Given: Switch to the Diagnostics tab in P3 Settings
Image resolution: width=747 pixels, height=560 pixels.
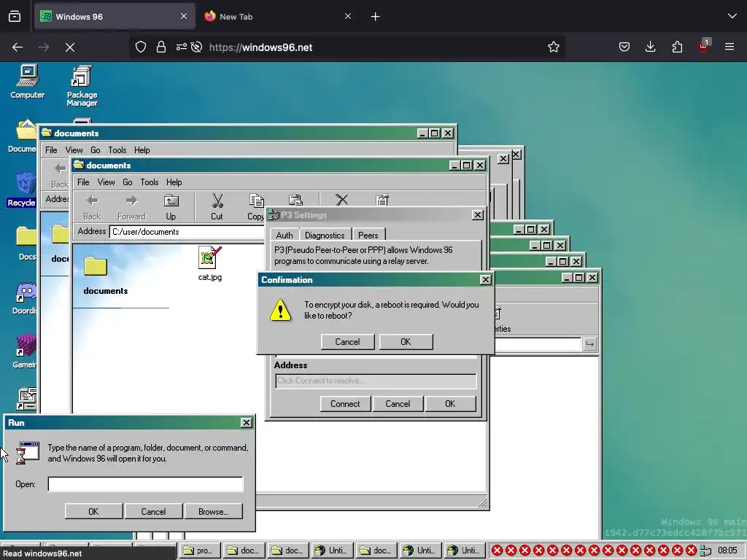Looking at the screenshot, I should click(x=325, y=236).
